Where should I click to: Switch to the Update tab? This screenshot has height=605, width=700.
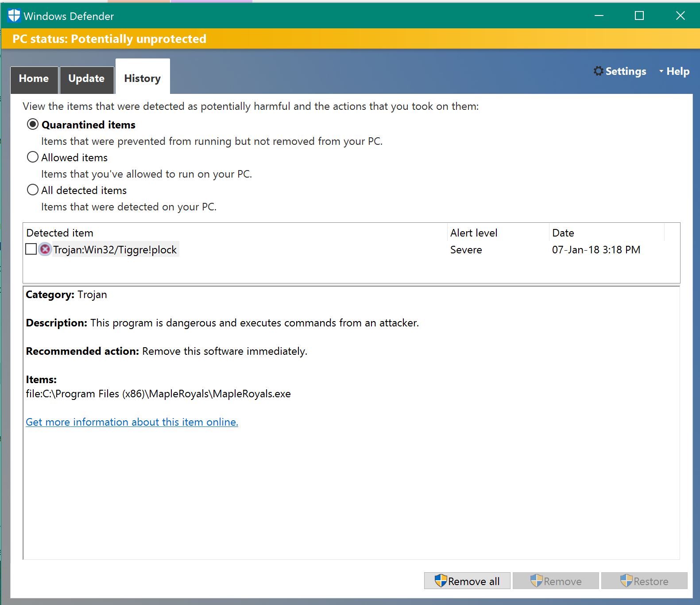87,80
